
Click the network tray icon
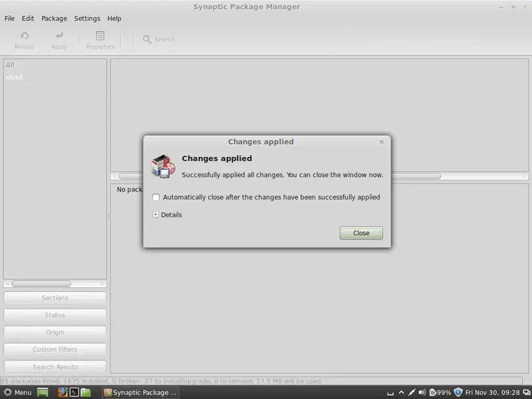[412, 392]
